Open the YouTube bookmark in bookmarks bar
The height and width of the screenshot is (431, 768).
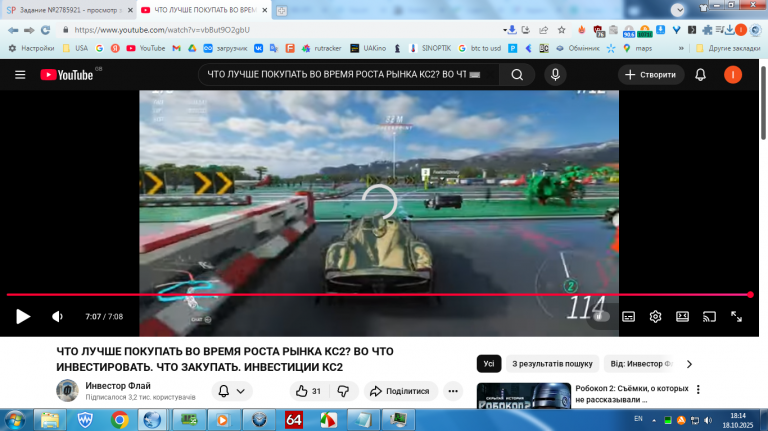145,48
